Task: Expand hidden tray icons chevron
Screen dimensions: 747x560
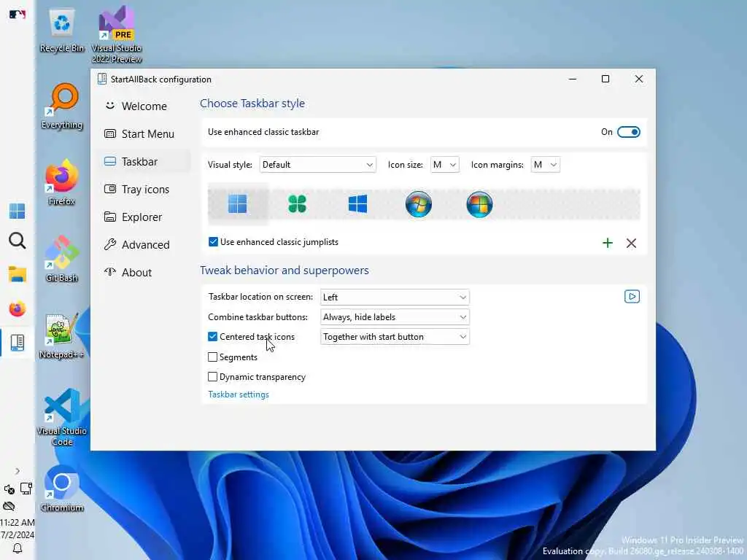Action: tap(18, 471)
